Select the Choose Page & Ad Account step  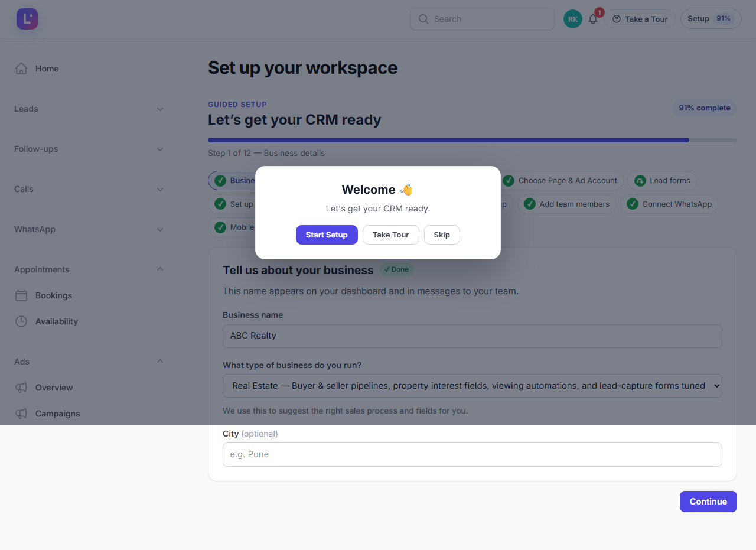click(x=561, y=181)
